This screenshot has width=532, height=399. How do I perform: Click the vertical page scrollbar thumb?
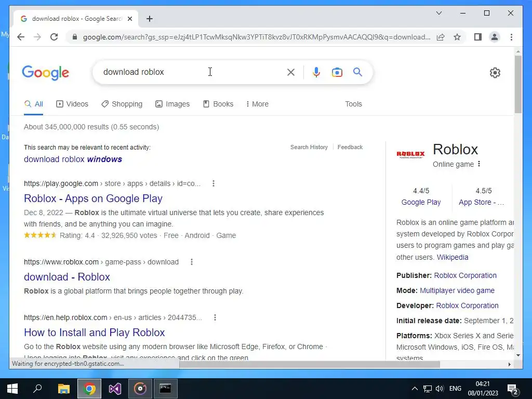point(518,84)
